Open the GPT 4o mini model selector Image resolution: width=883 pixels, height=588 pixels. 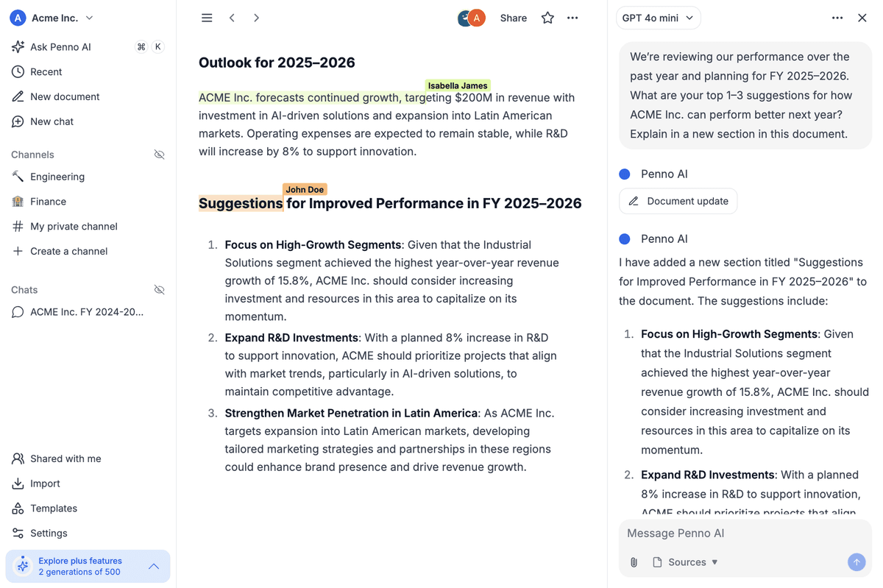tap(658, 17)
